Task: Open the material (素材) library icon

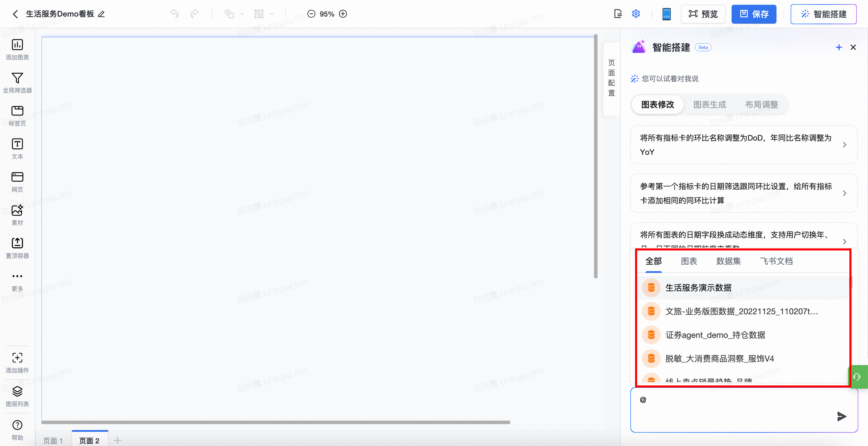Action: (17, 210)
